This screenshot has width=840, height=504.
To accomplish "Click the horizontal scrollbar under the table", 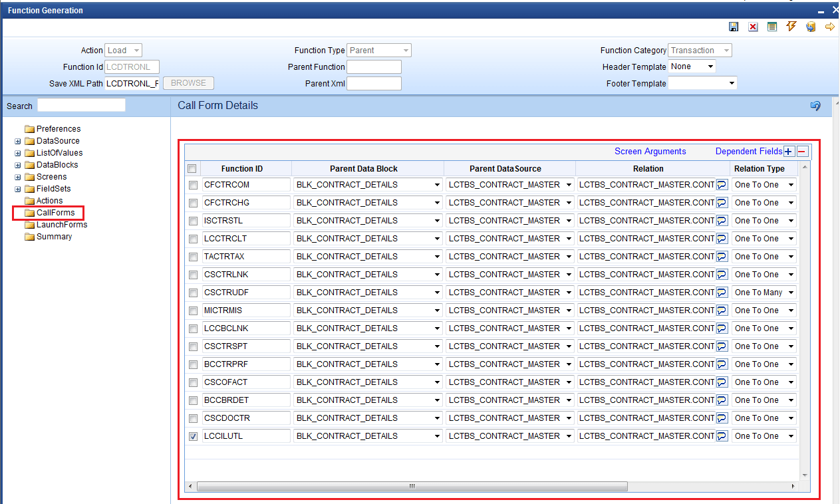I will [x=411, y=486].
